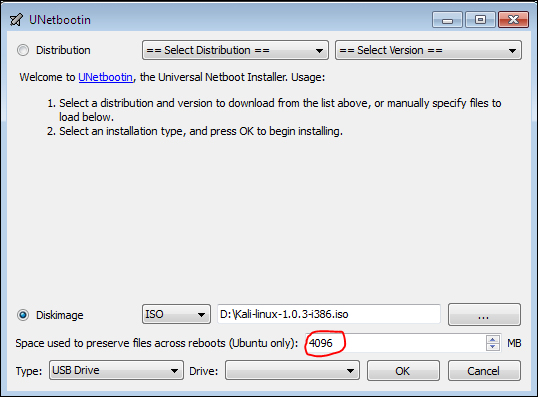Click 'Select a distribution and version' instruction text

point(280,110)
